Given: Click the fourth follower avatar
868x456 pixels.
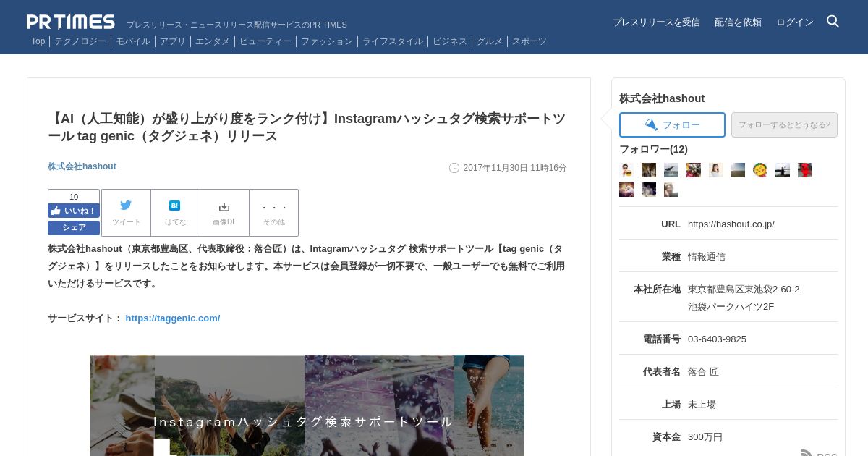Looking at the screenshot, I should (x=694, y=170).
